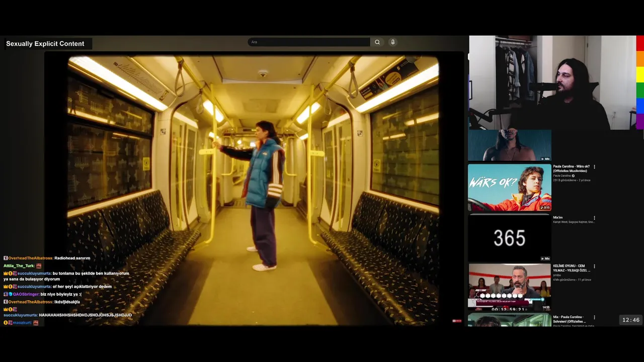
Task: Click the search magnifier icon
Action: (377, 42)
